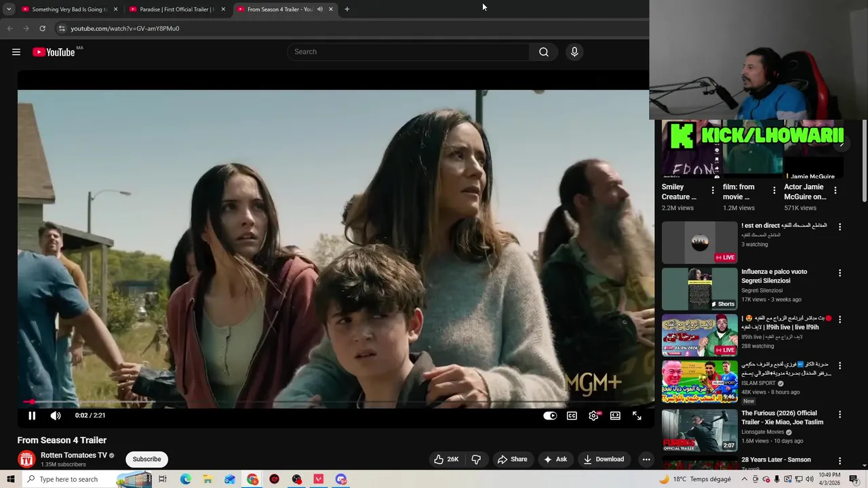Viewport: 868px width, 488px height.
Task: Subscribe to Rotten Tomatoes TV
Action: click(146, 459)
